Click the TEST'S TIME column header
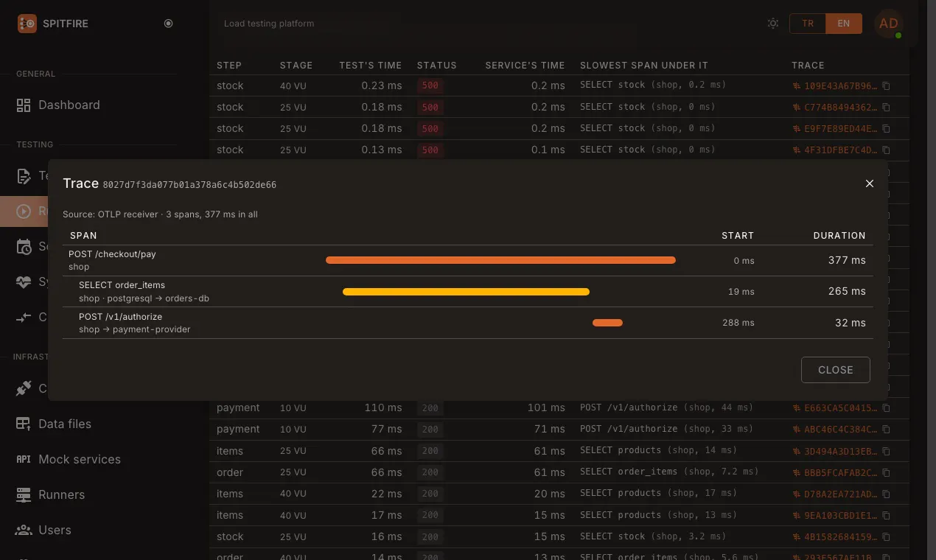The image size is (936, 560). point(371,66)
